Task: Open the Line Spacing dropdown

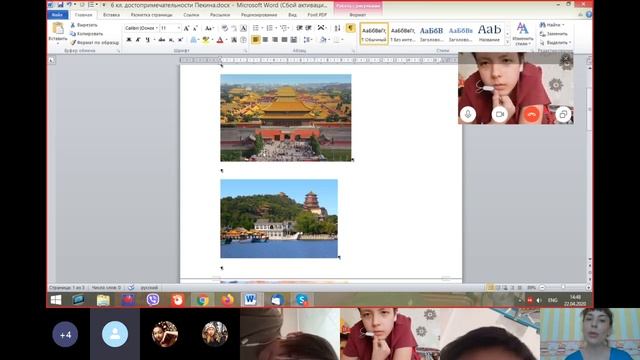Action: tap(308, 40)
